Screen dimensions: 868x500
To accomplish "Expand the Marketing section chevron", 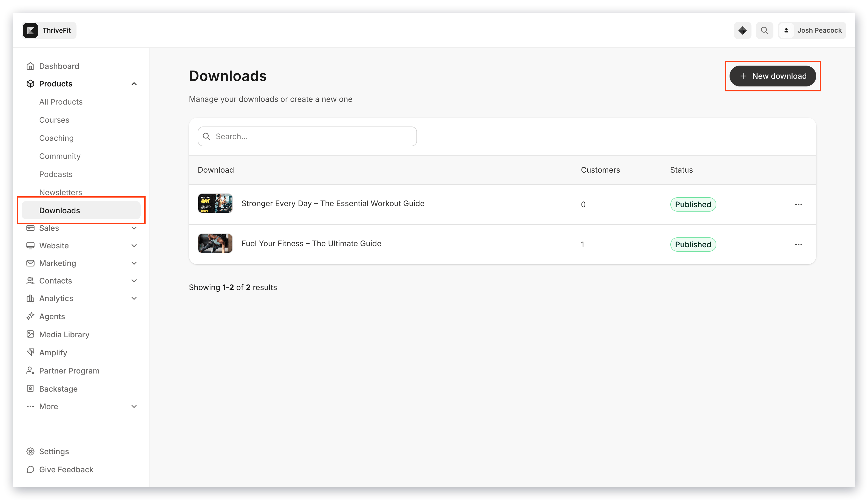I will [134, 263].
